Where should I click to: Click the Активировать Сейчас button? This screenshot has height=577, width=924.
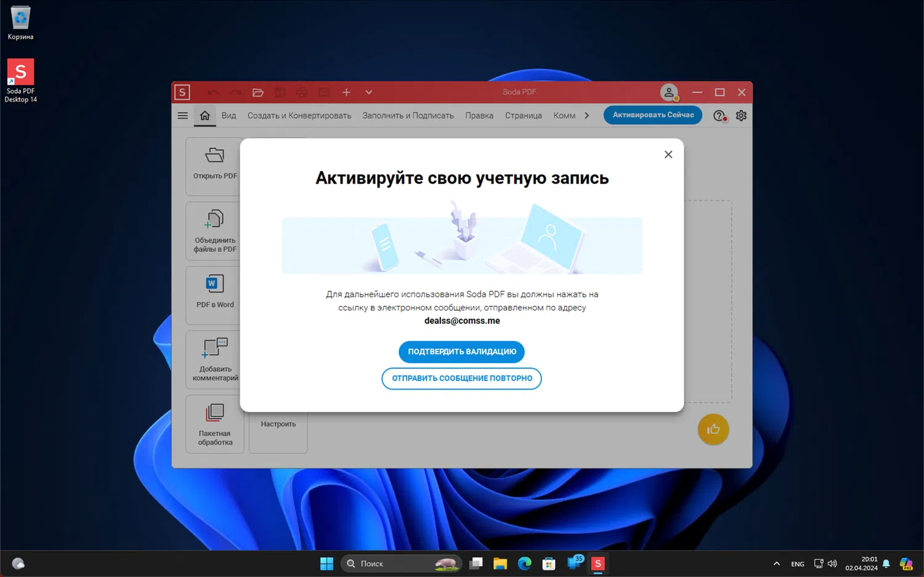pyautogui.click(x=653, y=115)
